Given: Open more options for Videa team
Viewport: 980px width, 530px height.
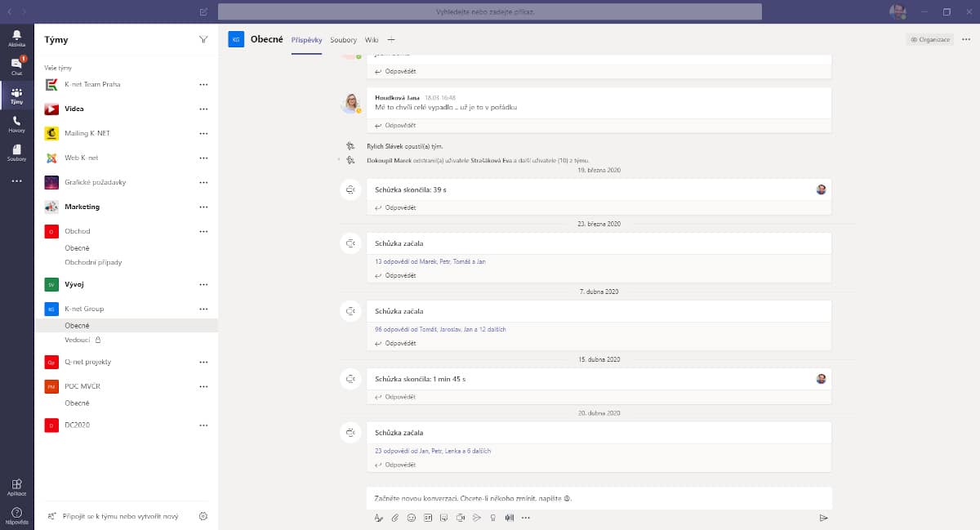Looking at the screenshot, I should pos(203,109).
